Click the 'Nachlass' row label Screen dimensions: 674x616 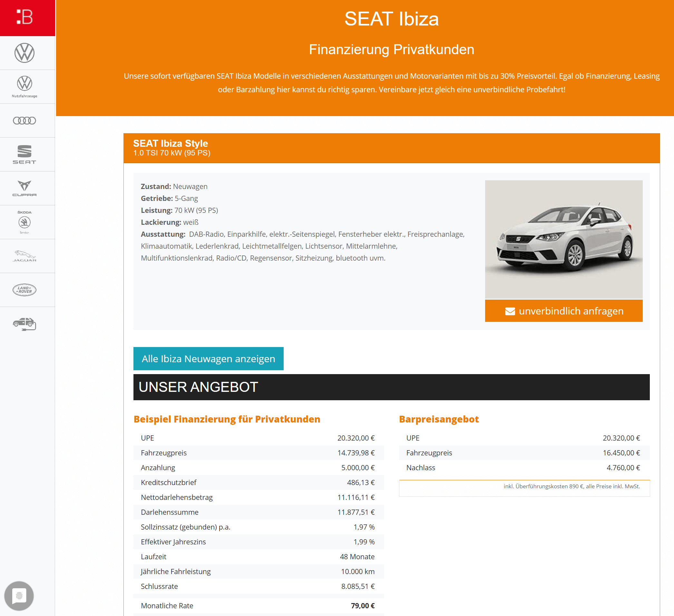421,468
